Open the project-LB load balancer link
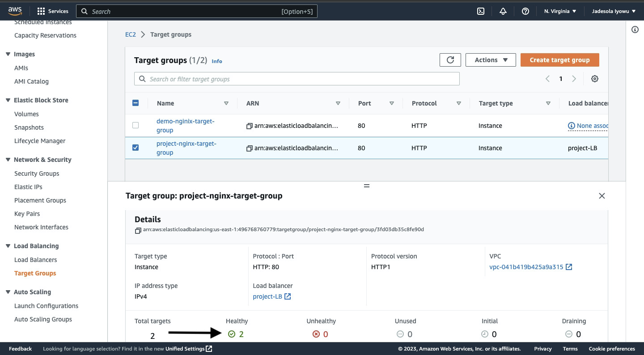This screenshot has height=355, width=644. coord(268,296)
